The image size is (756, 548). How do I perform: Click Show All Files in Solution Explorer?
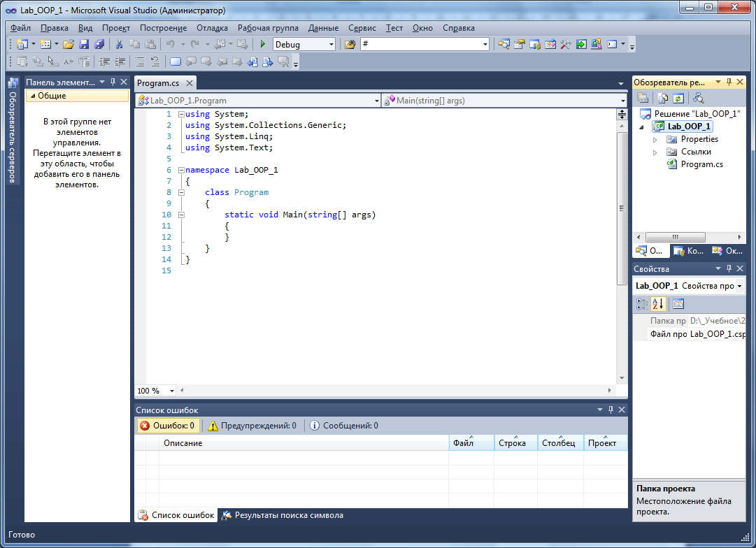point(663,99)
